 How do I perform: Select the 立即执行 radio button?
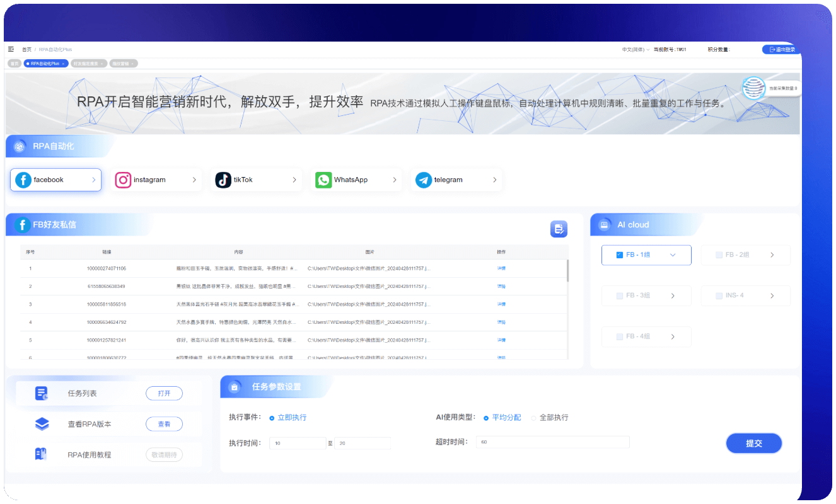tap(272, 418)
